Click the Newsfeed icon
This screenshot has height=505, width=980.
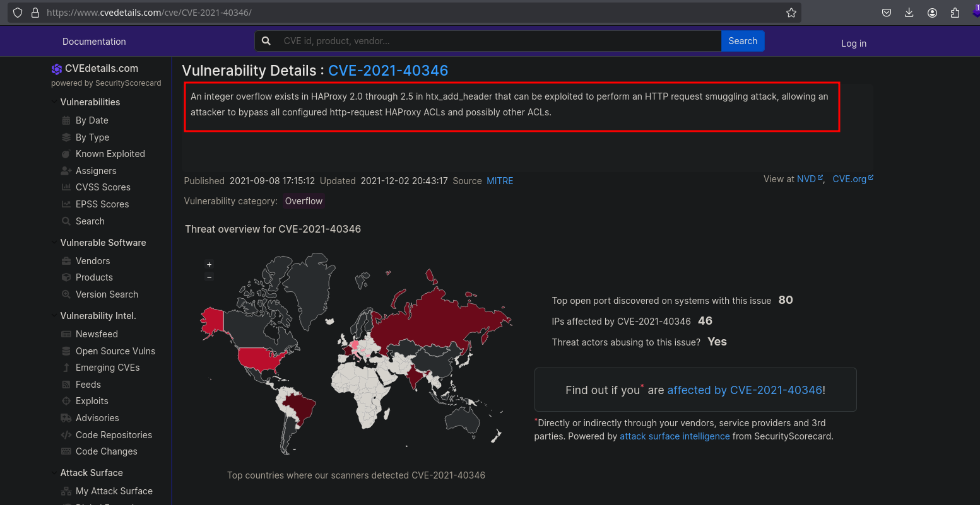point(66,334)
